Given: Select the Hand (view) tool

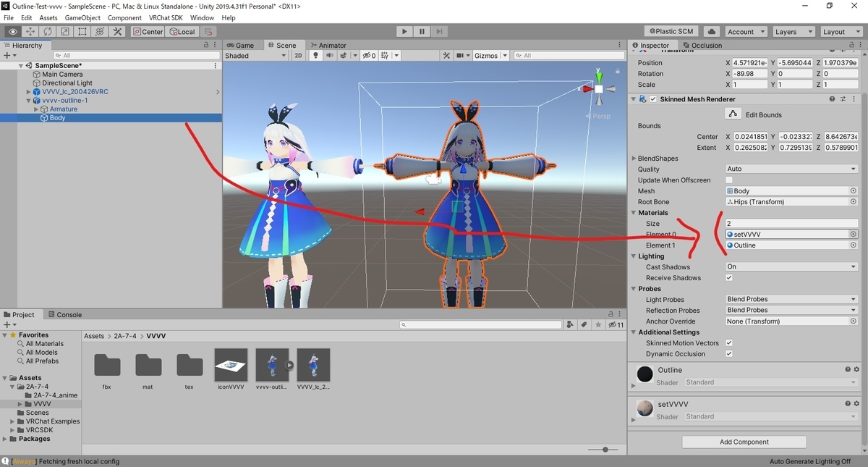Looking at the screenshot, I should (x=13, y=32).
